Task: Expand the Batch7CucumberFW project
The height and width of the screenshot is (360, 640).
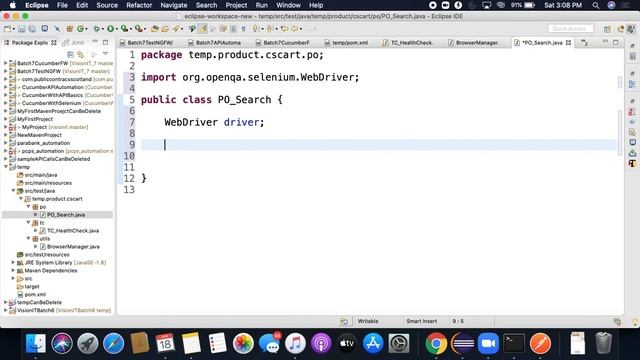Action: 6,63
